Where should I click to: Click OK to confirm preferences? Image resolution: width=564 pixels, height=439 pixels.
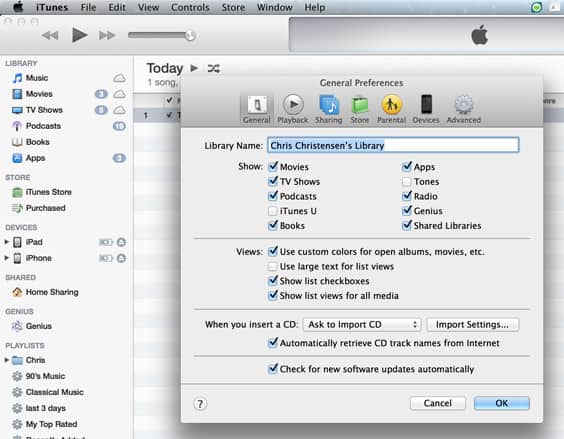coord(502,403)
